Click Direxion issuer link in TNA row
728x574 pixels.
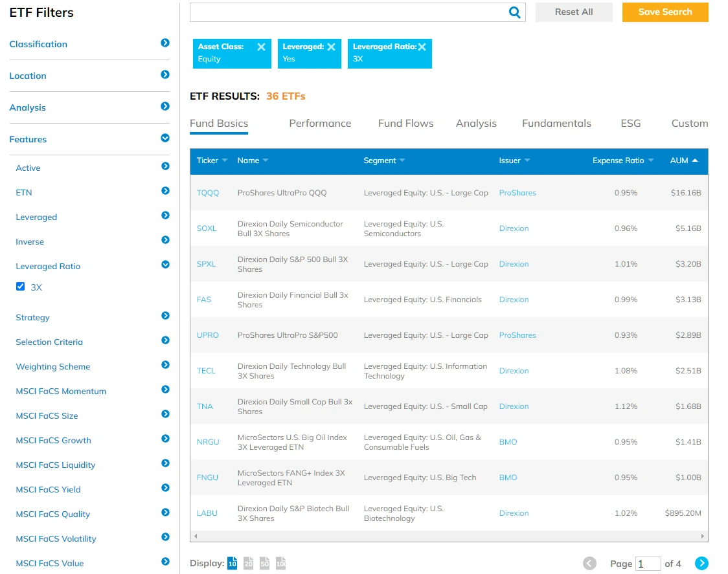pyautogui.click(x=514, y=406)
